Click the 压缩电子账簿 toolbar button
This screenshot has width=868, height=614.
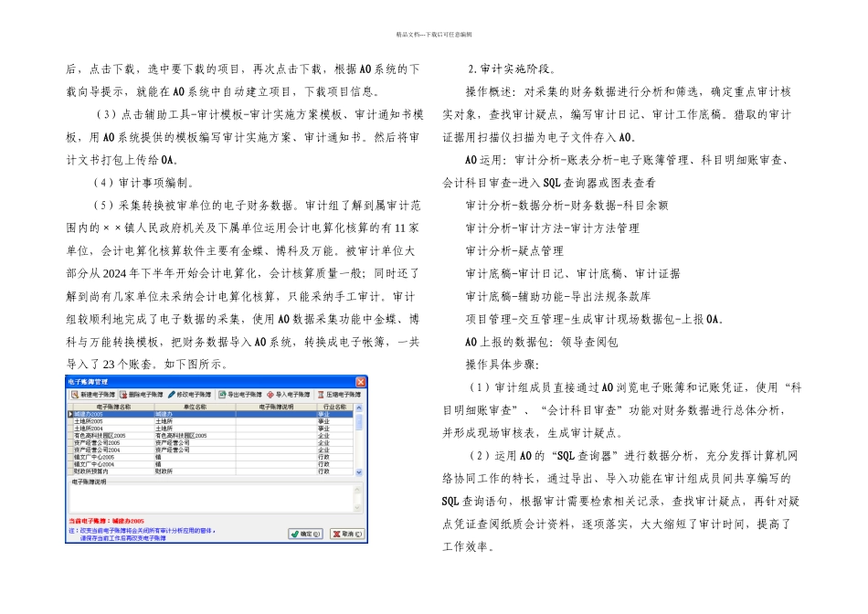point(339,395)
